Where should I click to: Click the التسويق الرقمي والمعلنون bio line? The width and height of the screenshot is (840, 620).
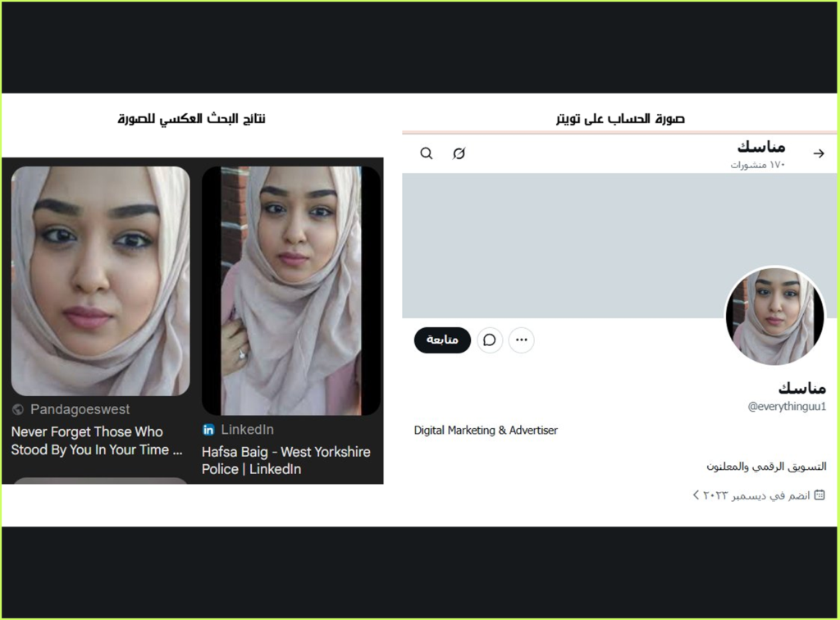coord(766,467)
